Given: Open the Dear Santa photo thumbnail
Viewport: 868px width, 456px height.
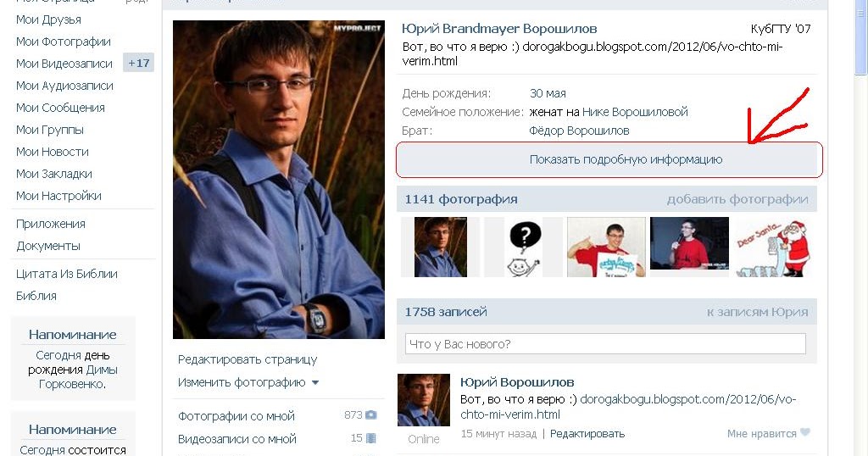Looking at the screenshot, I should pyautogui.click(x=773, y=247).
